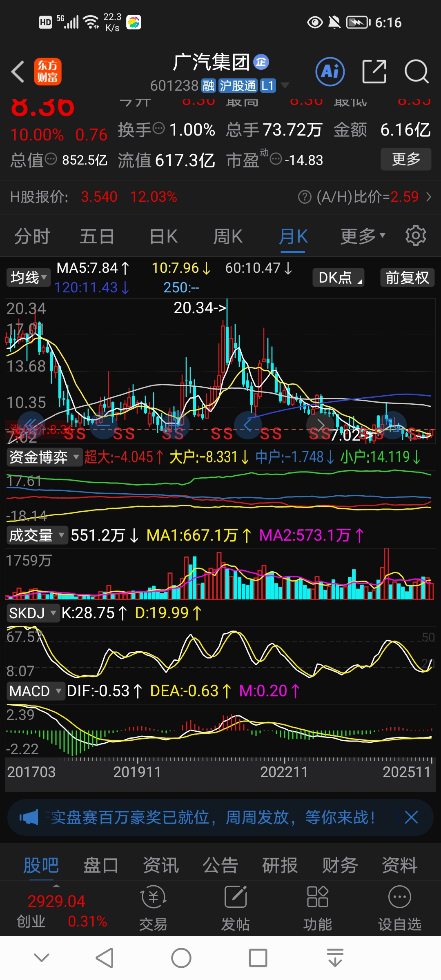Open the MACD indicator dropdown
Viewport: 441px width, 980px height.
click(36, 691)
